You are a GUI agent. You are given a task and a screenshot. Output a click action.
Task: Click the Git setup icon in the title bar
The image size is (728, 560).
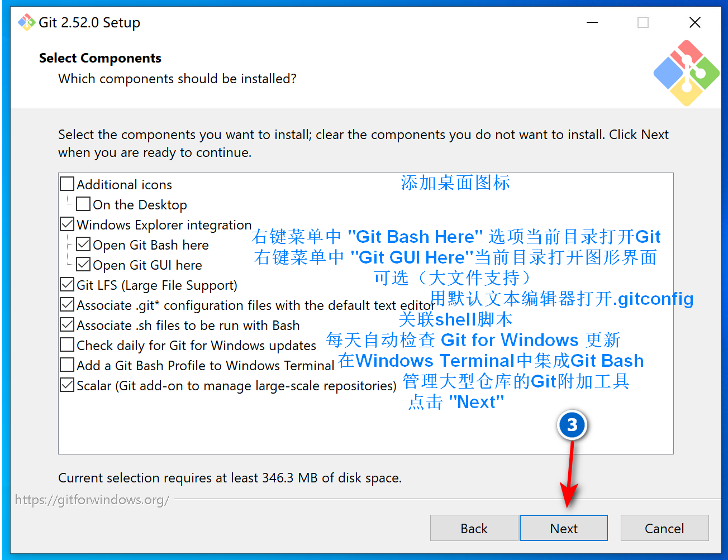tap(26, 22)
